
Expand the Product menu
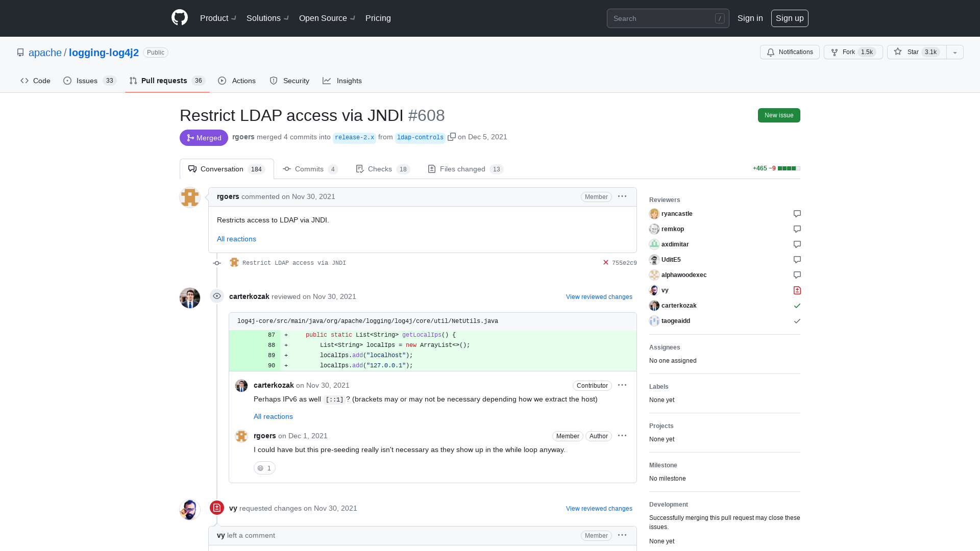[218, 18]
